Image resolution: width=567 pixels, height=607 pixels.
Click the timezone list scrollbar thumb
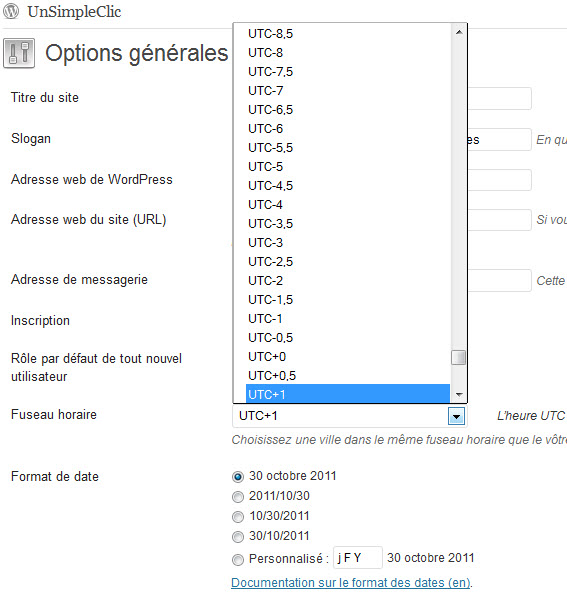459,357
